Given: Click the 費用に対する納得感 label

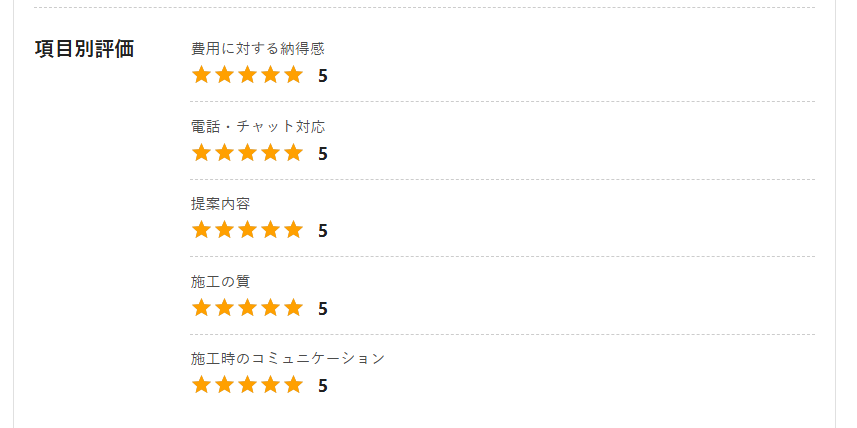Looking at the screenshot, I should [x=258, y=49].
